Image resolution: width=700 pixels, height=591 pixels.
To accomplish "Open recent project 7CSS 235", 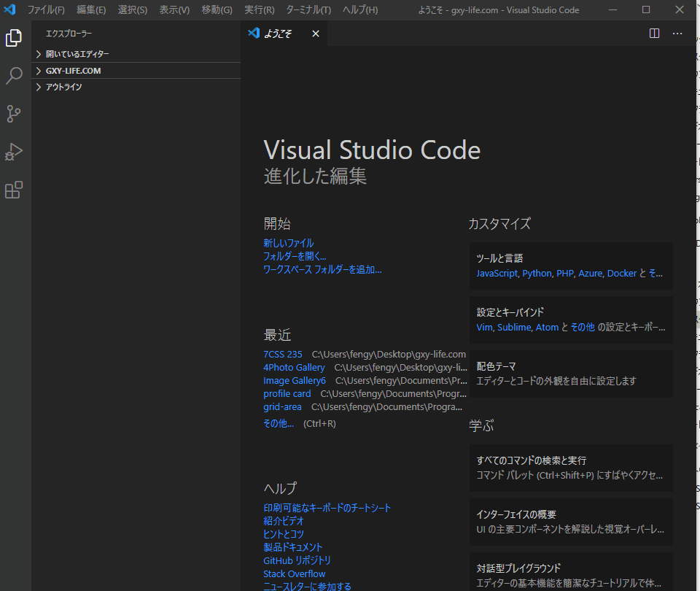I will [282, 354].
